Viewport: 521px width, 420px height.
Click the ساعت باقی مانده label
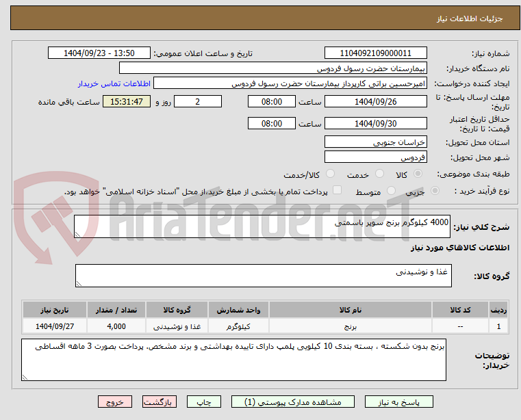[68, 102]
